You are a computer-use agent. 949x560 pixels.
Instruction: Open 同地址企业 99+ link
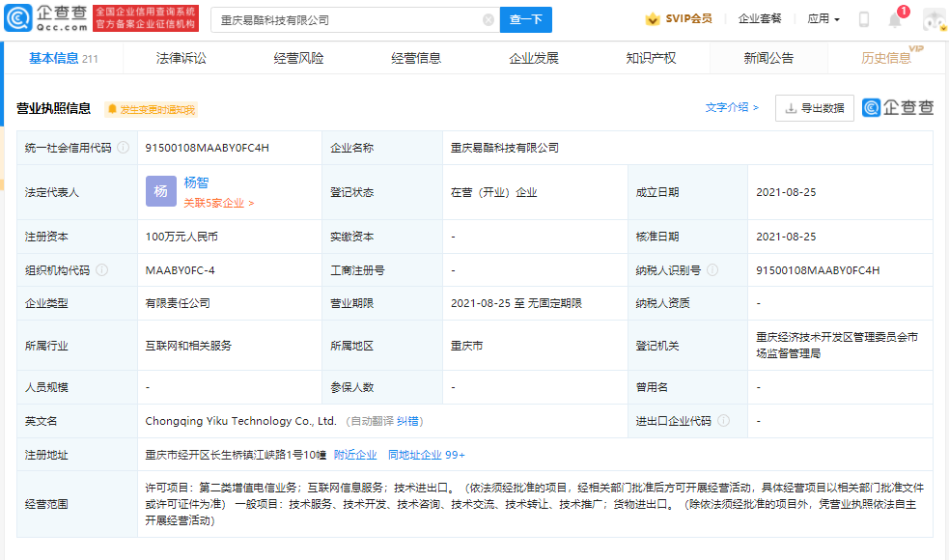pyautogui.click(x=424, y=454)
